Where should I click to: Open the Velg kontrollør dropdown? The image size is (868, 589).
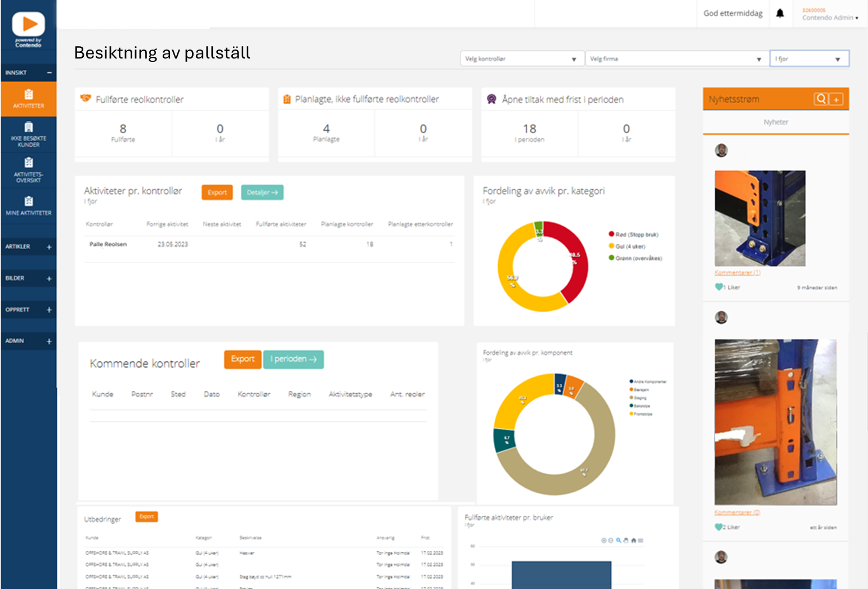521,59
